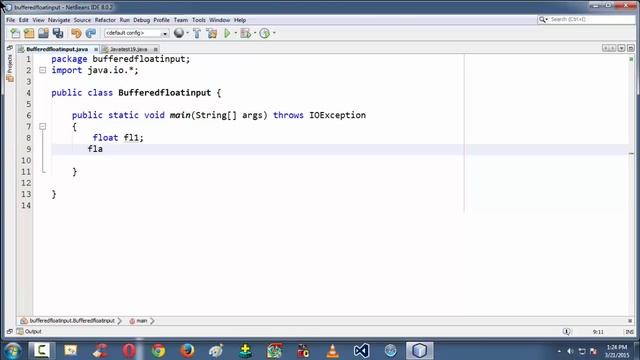
Task: Click the Redo toolbar icon
Action: [91, 33]
